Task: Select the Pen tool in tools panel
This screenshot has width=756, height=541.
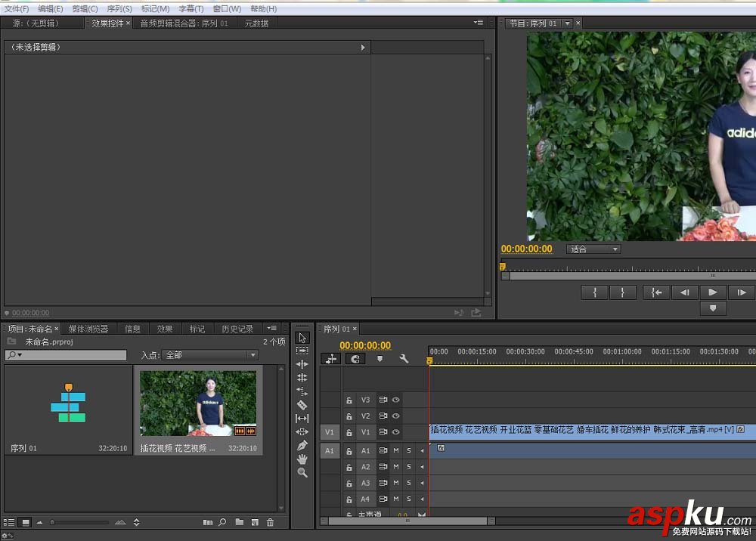Action: (x=302, y=445)
